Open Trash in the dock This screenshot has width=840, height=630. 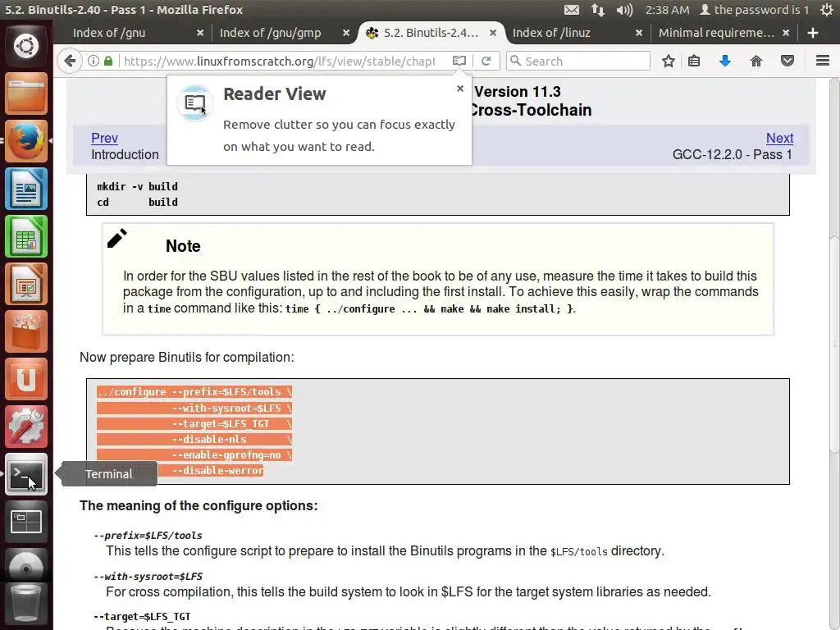pos(26,604)
